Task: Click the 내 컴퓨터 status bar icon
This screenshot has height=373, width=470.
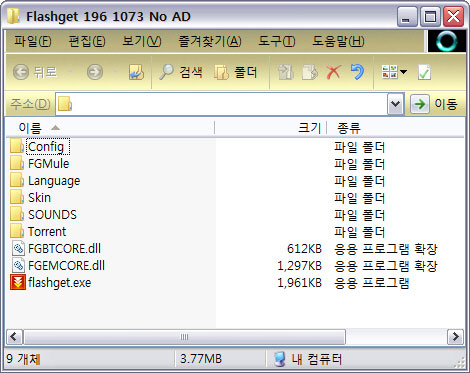Action: pyautogui.click(x=280, y=359)
